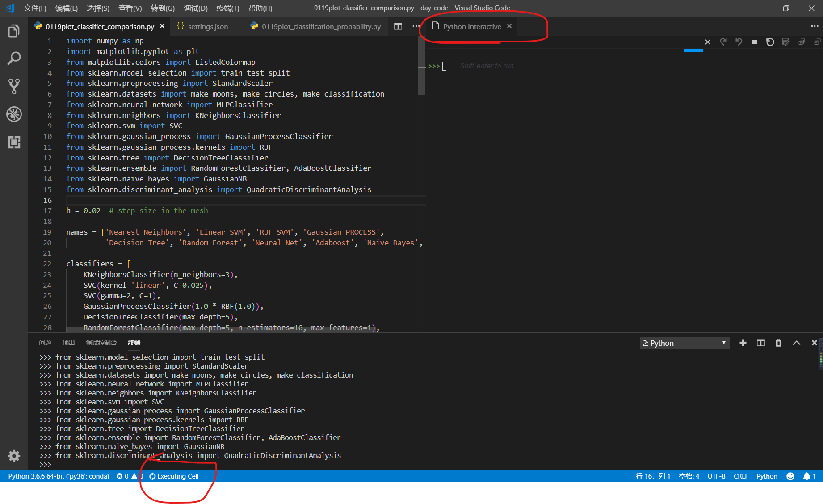Open the Explorer file icon in sidebar
The image size is (823, 504).
tap(14, 30)
